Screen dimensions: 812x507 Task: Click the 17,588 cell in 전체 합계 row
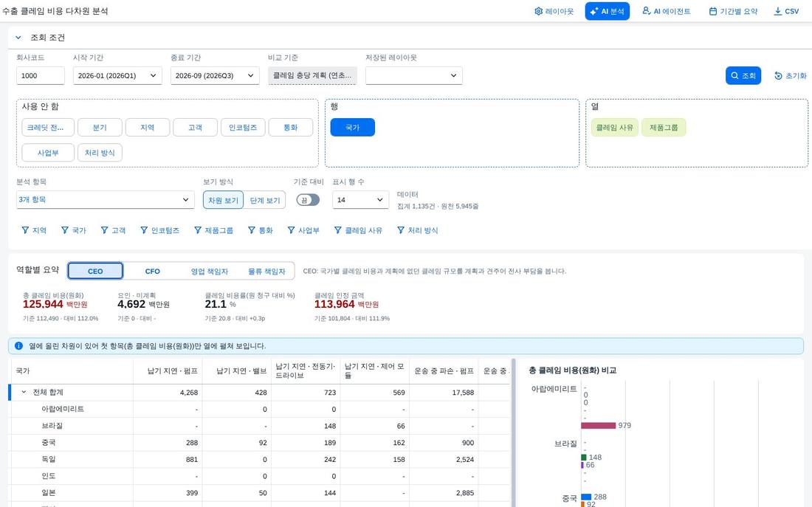[x=444, y=393]
